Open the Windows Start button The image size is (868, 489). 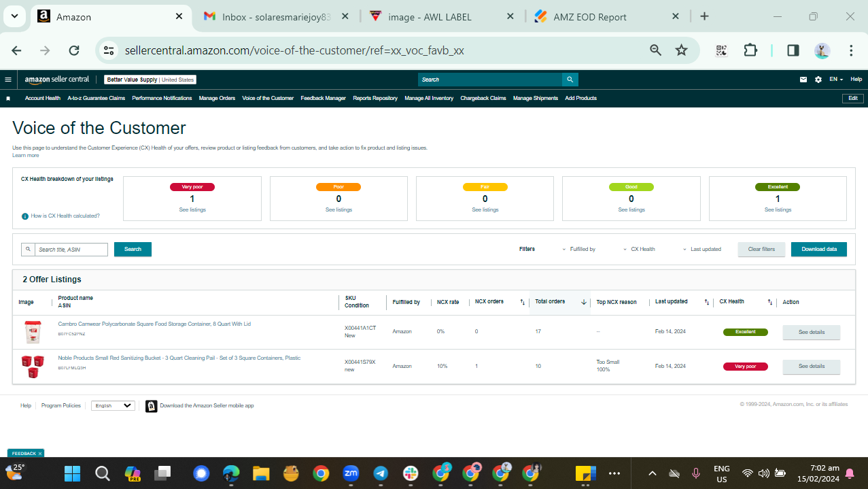[x=72, y=473]
